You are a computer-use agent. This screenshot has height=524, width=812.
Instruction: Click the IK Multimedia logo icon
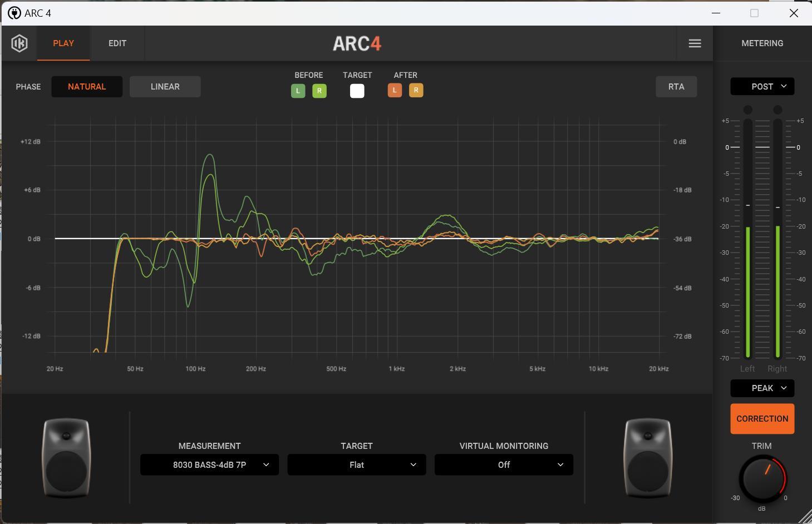click(19, 43)
